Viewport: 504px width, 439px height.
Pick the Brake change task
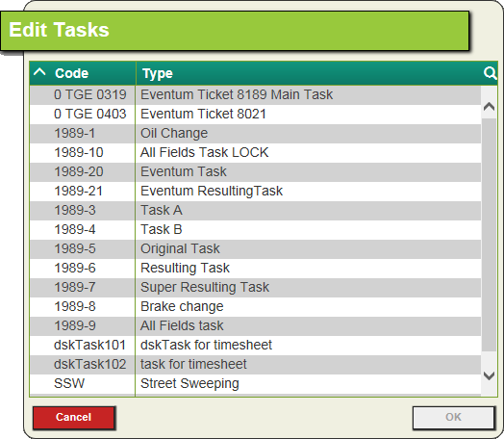tap(182, 307)
